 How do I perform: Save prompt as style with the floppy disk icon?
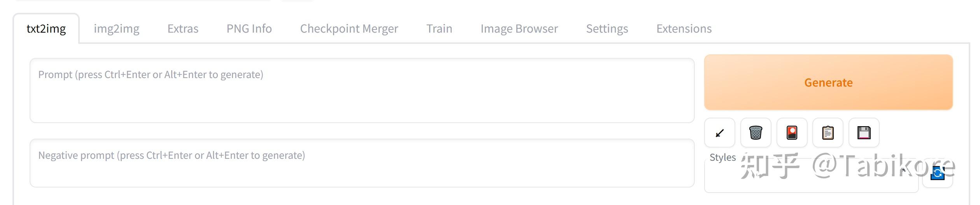864,133
